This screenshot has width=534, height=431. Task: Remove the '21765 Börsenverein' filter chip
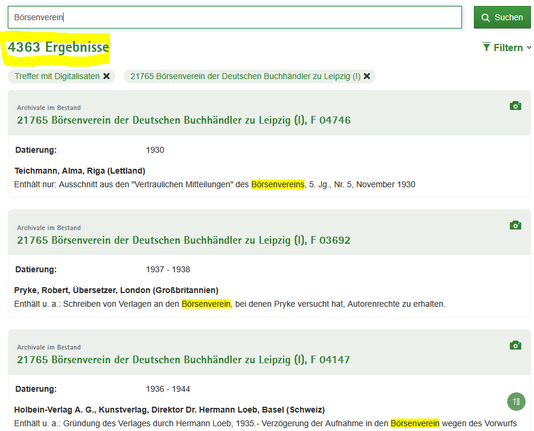pyautogui.click(x=367, y=76)
